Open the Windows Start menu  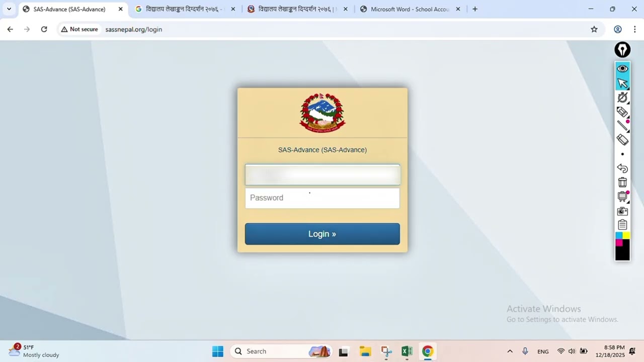pyautogui.click(x=218, y=351)
